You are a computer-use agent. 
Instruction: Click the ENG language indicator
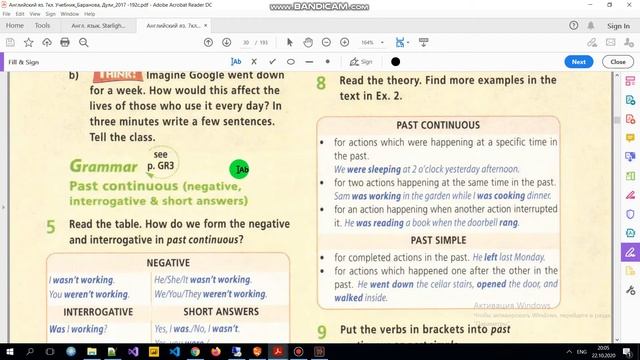click(x=582, y=351)
